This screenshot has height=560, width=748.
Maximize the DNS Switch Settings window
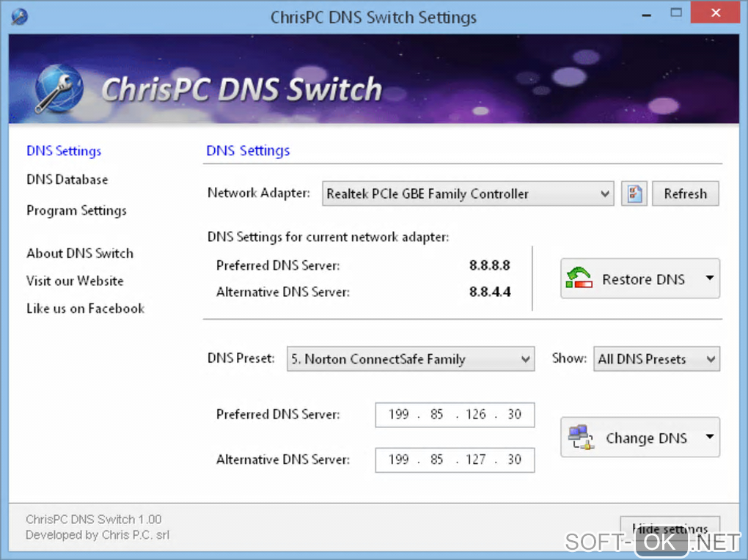[676, 13]
